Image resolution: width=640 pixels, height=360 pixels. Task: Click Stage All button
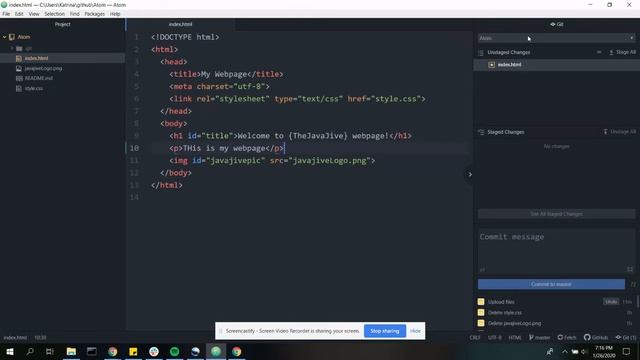[x=622, y=52]
